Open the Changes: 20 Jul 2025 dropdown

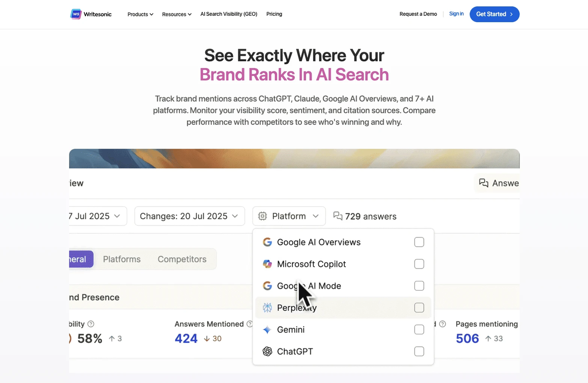(x=189, y=216)
